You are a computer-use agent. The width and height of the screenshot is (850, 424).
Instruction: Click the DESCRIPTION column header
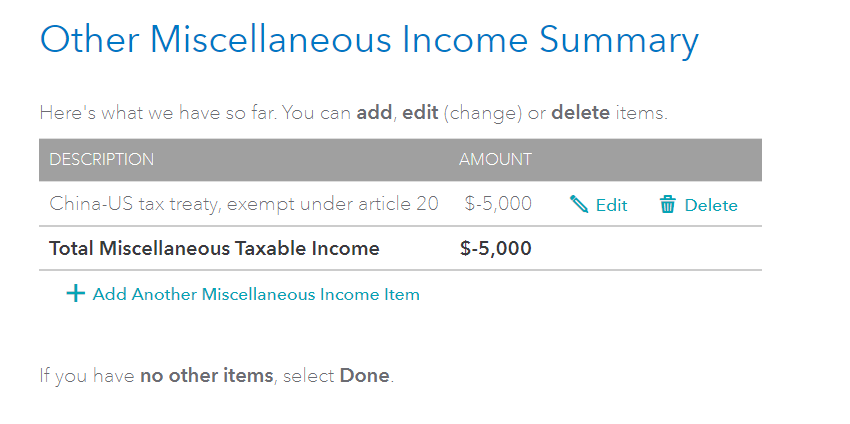point(101,159)
